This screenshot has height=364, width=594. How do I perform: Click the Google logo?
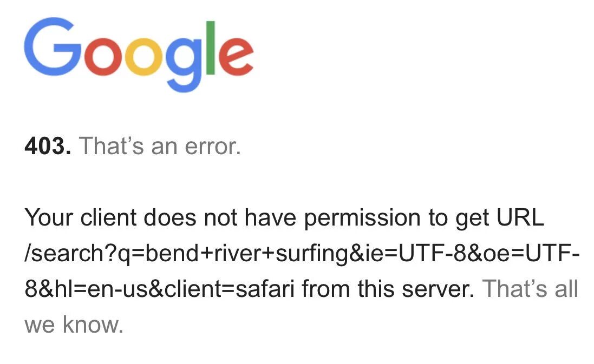(139, 54)
